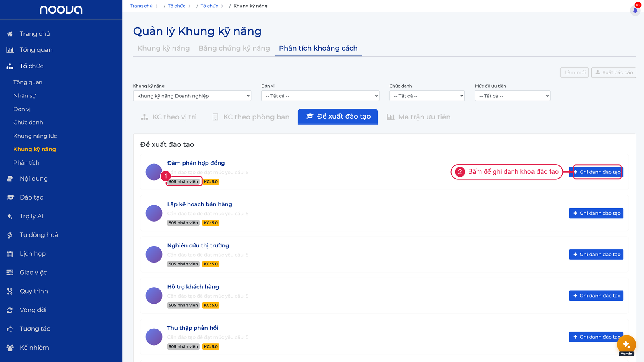Select the Phân tích khoảng cách tab
This screenshot has width=644, height=362.
(318, 48)
